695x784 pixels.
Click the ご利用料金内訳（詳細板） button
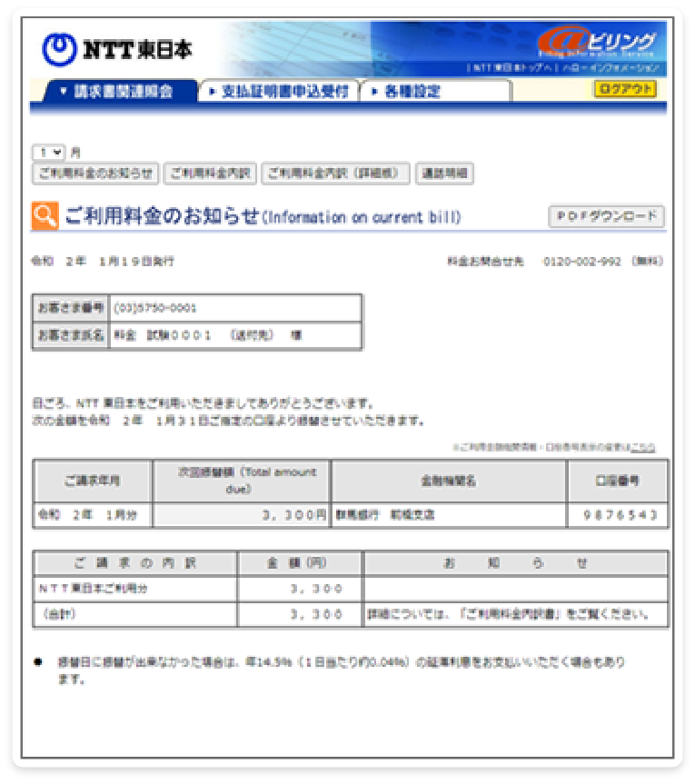(335, 174)
